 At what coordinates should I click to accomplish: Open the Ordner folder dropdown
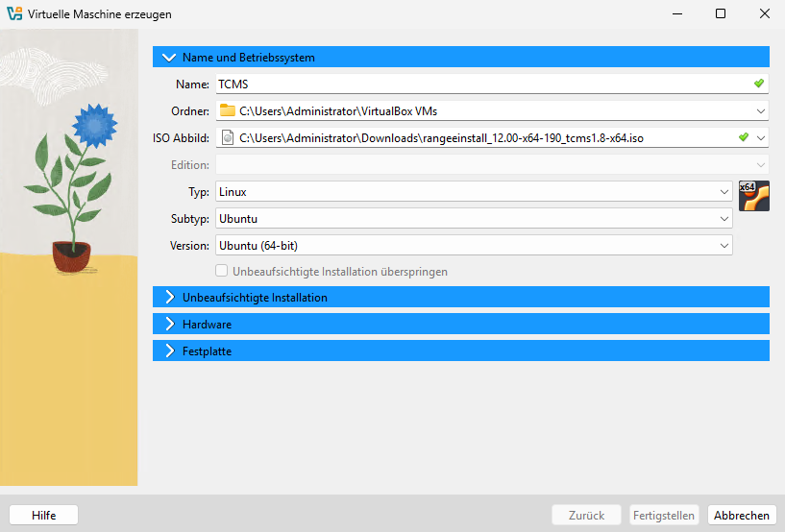click(x=760, y=110)
